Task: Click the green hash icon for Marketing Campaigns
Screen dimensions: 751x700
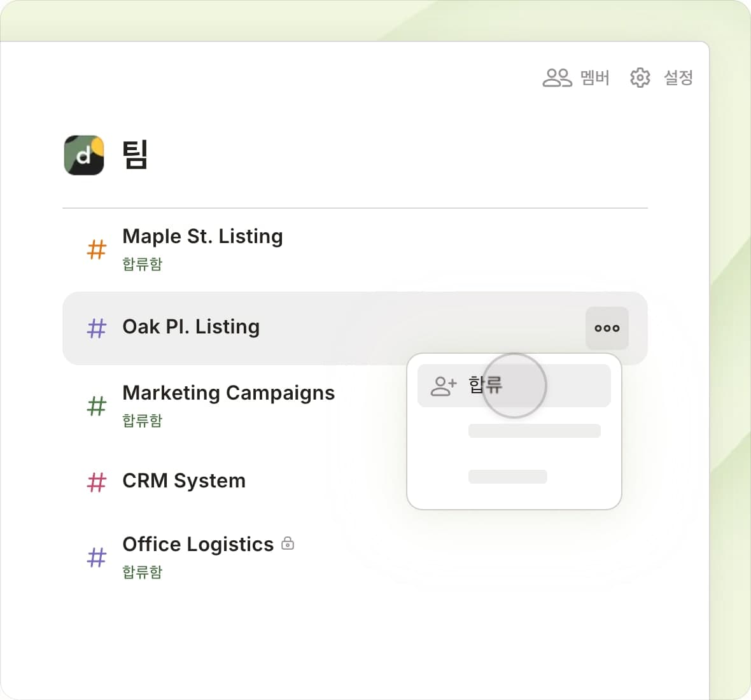Action: pyautogui.click(x=96, y=405)
